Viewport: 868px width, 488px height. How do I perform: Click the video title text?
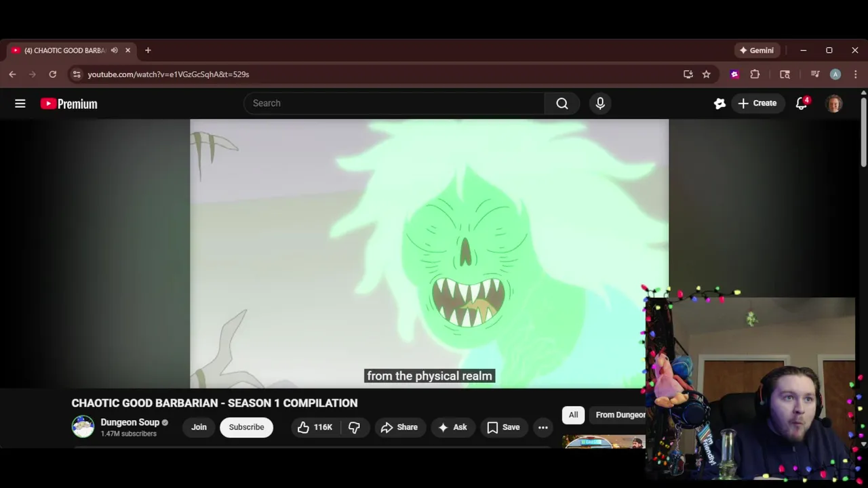click(x=214, y=403)
